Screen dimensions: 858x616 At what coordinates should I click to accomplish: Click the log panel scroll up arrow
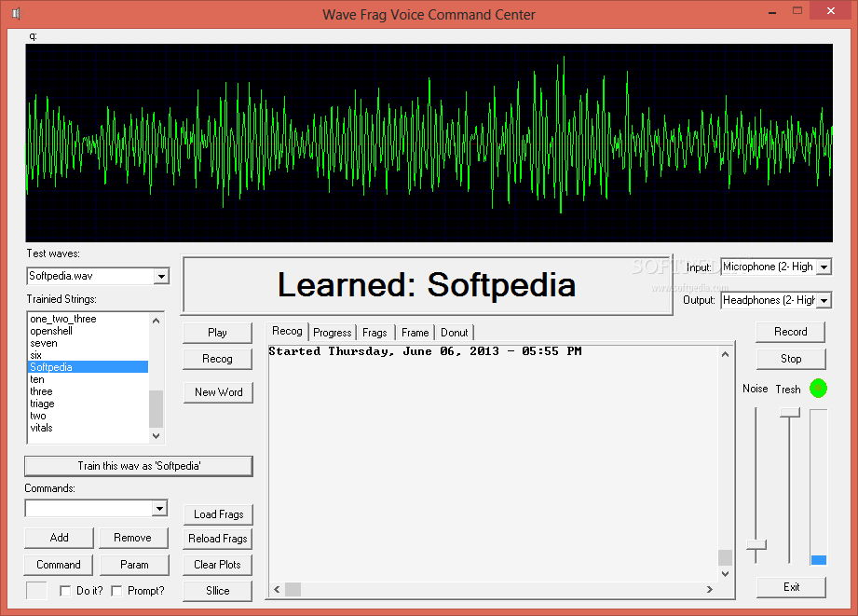click(x=725, y=354)
